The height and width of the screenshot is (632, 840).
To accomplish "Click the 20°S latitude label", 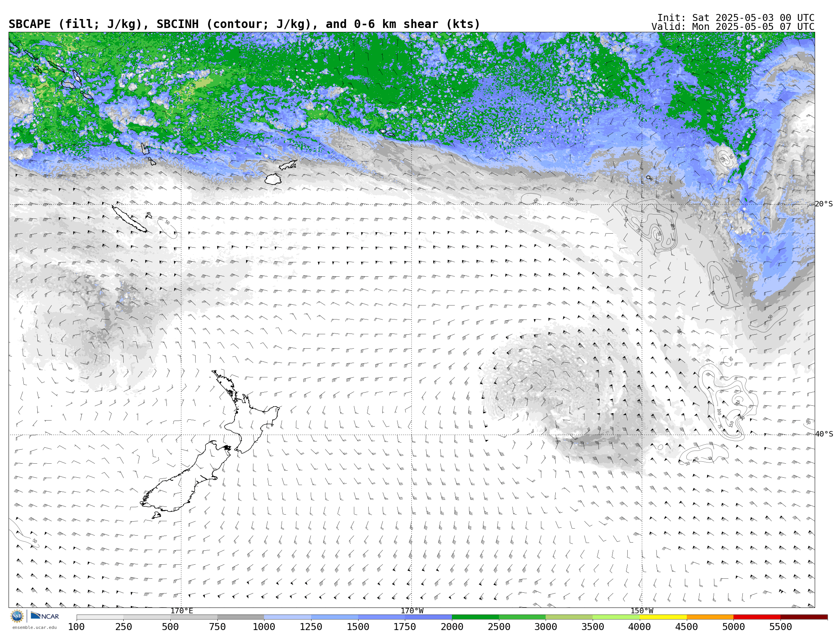I will (824, 204).
